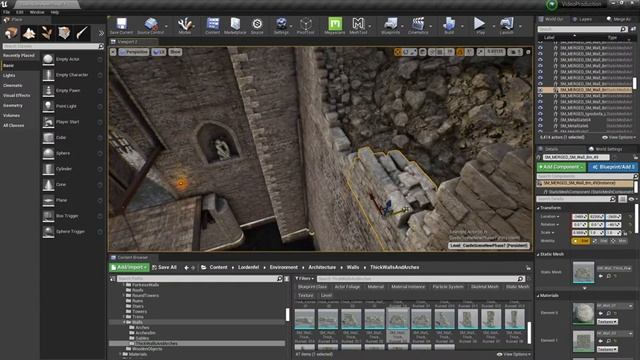Screen dimensions: 640x360
Task: Open the green Megascans toolbar icon
Action: pos(335,25)
